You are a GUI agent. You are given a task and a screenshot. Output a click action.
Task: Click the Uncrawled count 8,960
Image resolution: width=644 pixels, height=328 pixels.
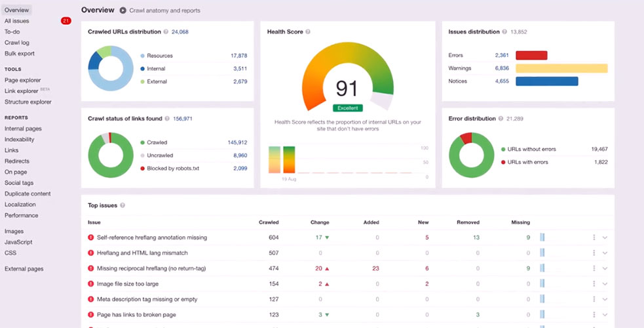coord(240,155)
